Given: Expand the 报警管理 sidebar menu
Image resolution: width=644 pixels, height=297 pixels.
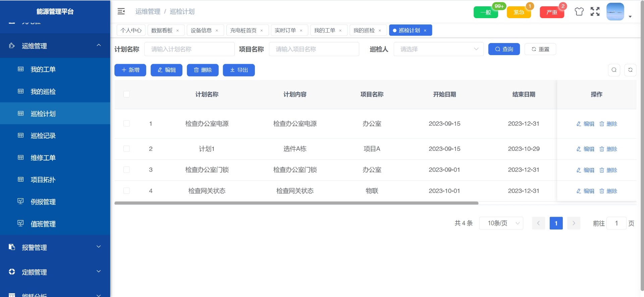Looking at the screenshot, I should pos(55,247).
